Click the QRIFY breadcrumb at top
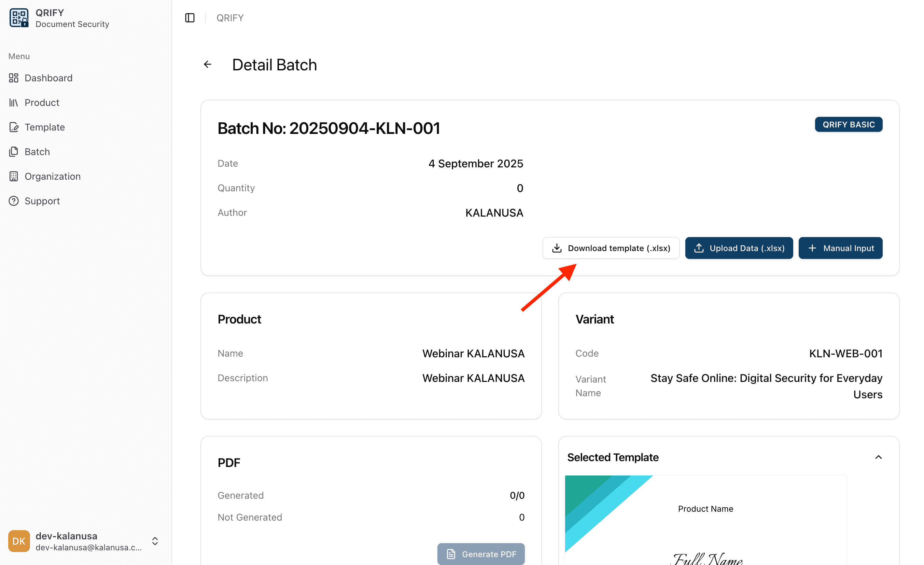The image size is (924, 565). point(230,18)
